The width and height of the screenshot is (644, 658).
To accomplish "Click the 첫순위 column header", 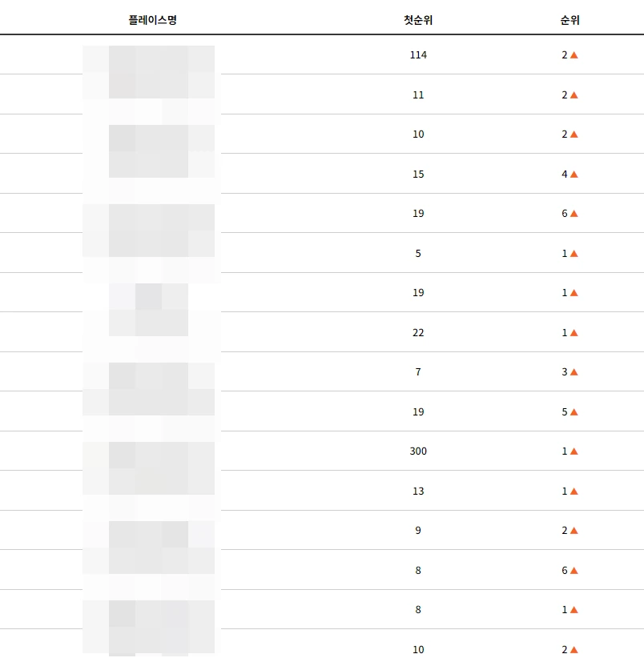I will click(418, 20).
